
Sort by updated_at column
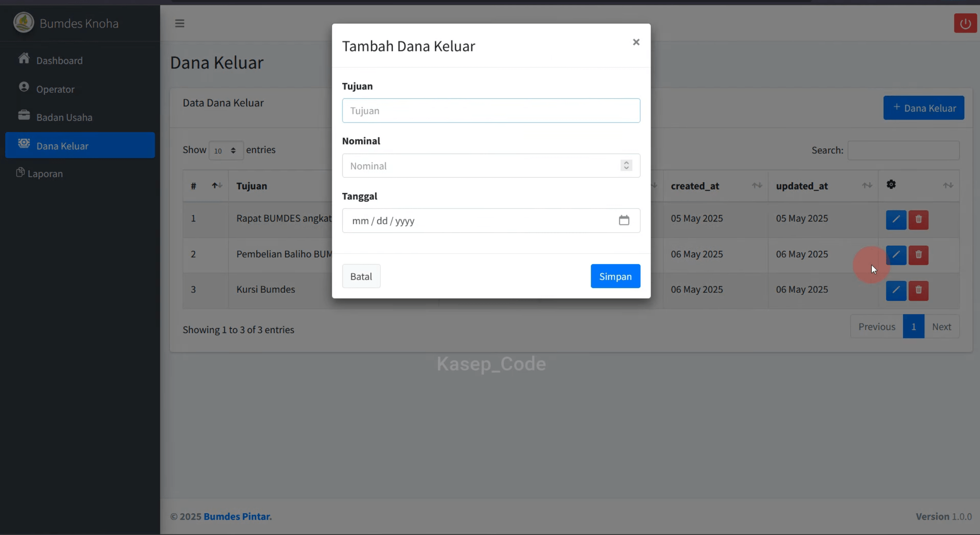pyautogui.click(x=823, y=186)
